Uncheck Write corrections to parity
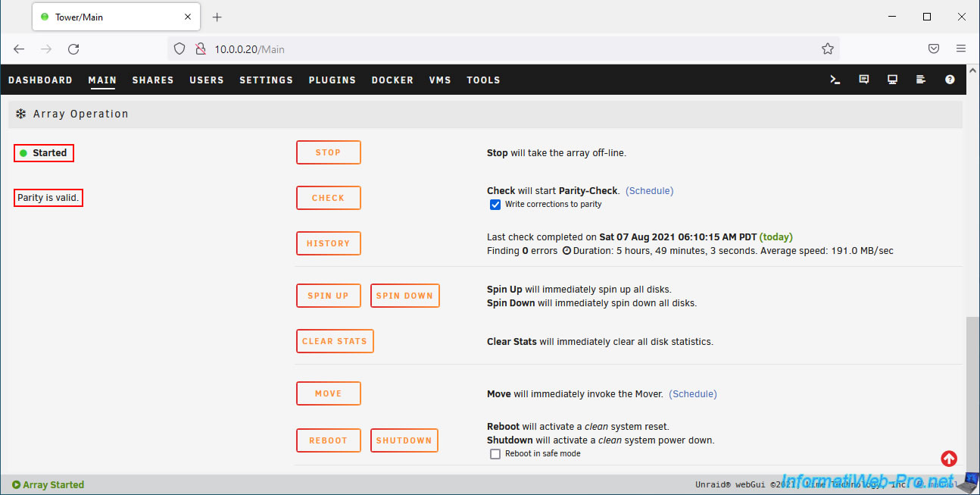This screenshot has height=495, width=980. coord(495,205)
